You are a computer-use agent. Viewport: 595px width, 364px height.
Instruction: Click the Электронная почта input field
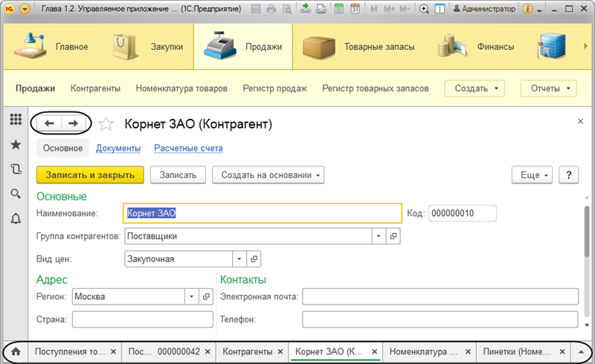pyautogui.click(x=440, y=296)
